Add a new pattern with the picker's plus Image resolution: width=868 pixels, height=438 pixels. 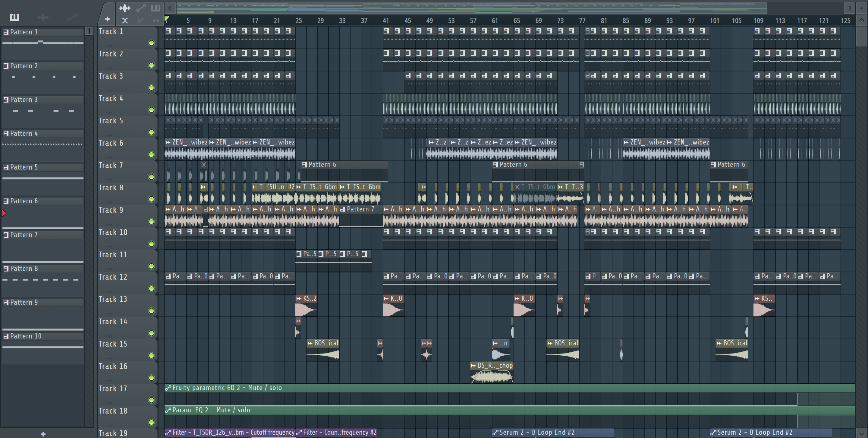click(43, 433)
